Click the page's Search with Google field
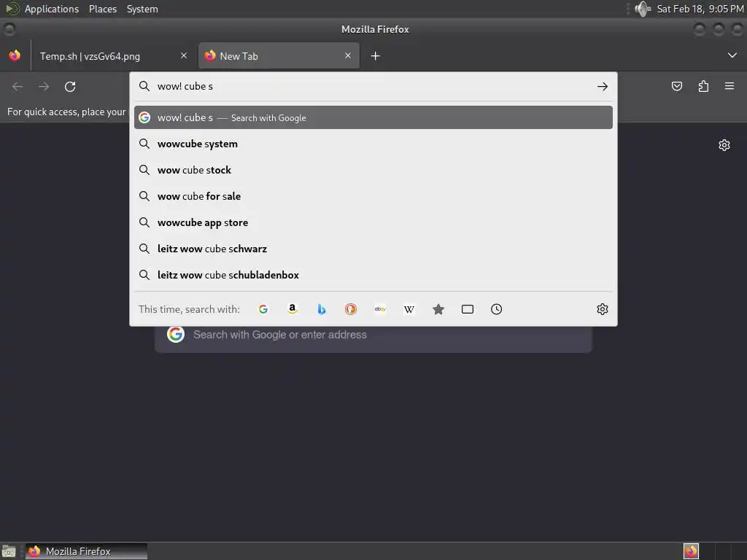 point(373,335)
